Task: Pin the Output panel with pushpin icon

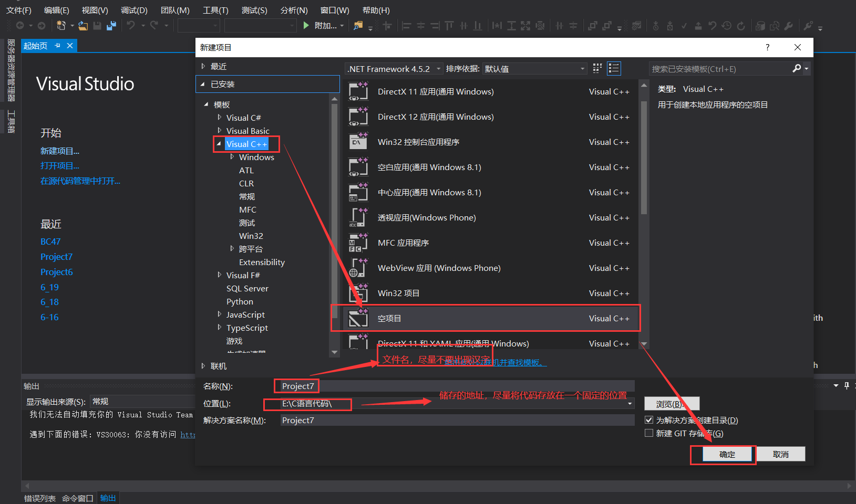Action: (847, 386)
